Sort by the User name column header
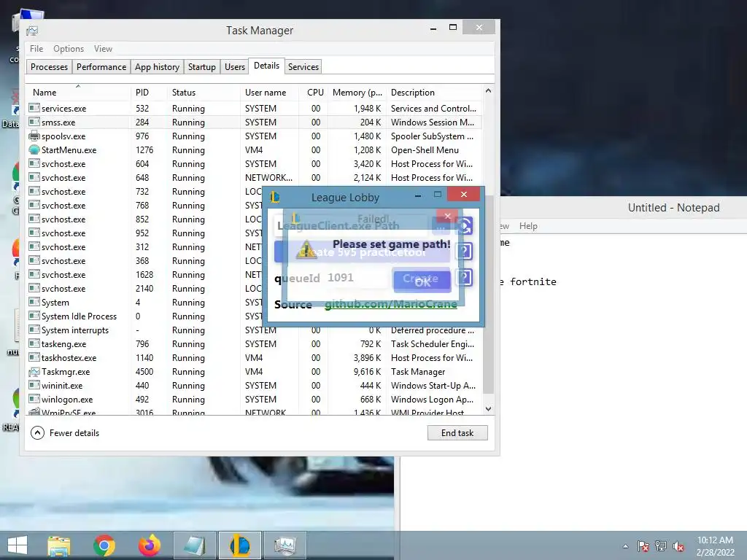The height and width of the screenshot is (560, 747). point(269,93)
